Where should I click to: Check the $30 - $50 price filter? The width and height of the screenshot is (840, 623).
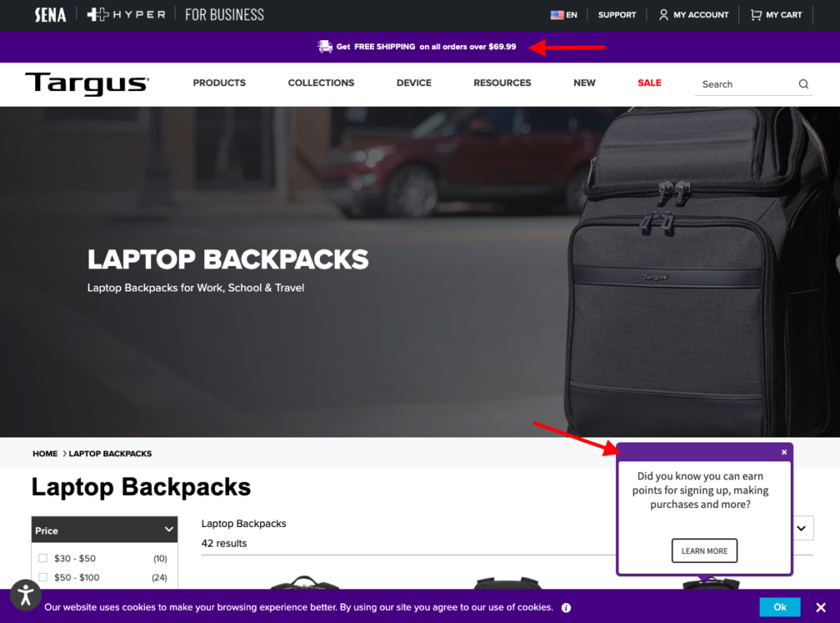tap(43, 558)
